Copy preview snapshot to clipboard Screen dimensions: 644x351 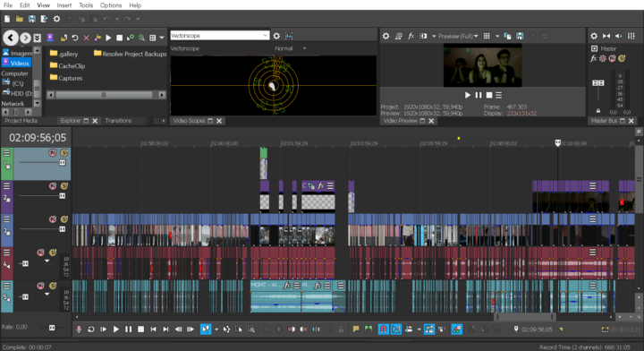tap(507, 36)
